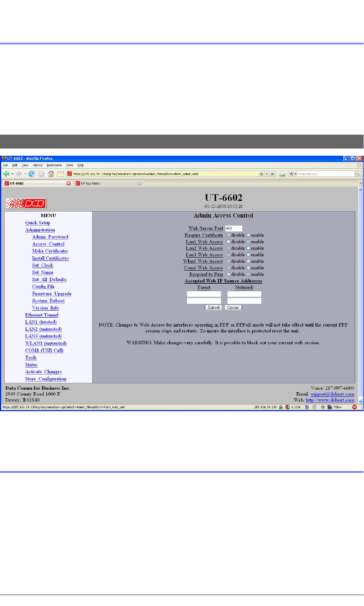Click the status bar padlock icon
The image size is (364, 606).
[281, 407]
